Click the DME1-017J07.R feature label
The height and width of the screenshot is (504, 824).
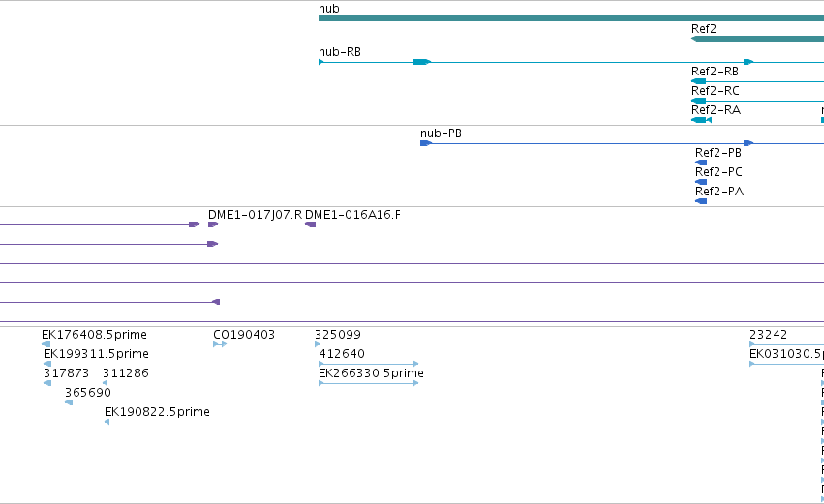pos(255,215)
